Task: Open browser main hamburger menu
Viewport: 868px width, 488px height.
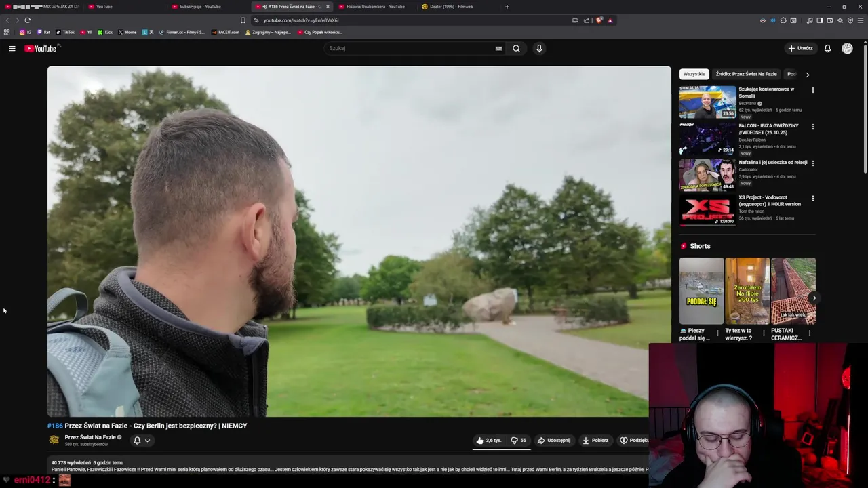Action: tap(861, 20)
